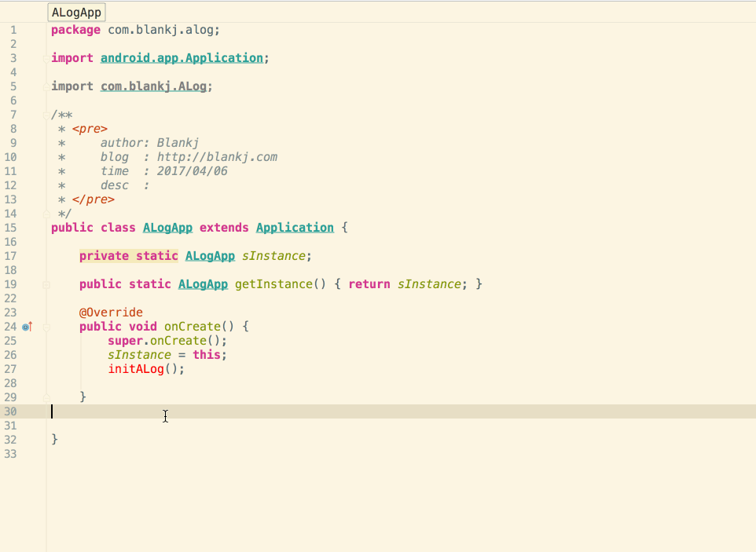The image size is (756, 552).
Task: Click the unresolved initALog call
Action: [x=136, y=369]
